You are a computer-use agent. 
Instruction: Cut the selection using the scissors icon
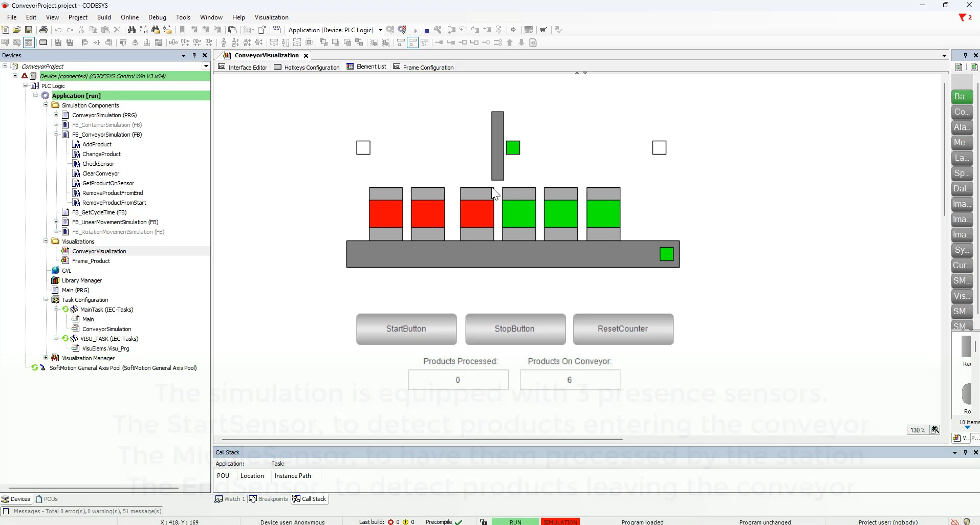point(81,30)
